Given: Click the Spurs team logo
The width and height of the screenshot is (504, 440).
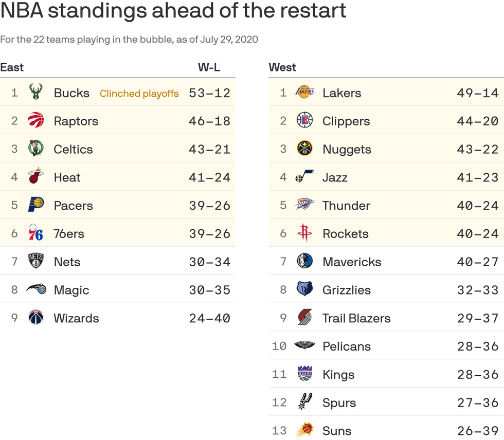Looking at the screenshot, I should click(304, 402).
